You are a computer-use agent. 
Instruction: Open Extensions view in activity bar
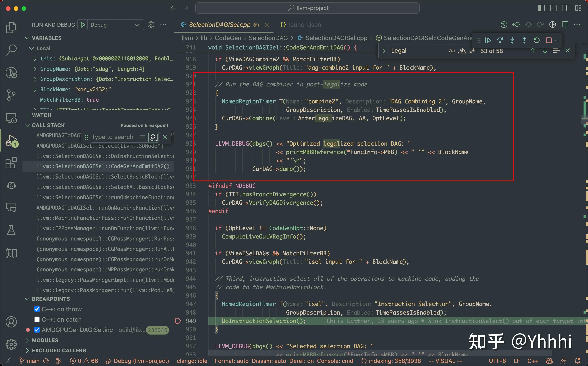[11, 163]
